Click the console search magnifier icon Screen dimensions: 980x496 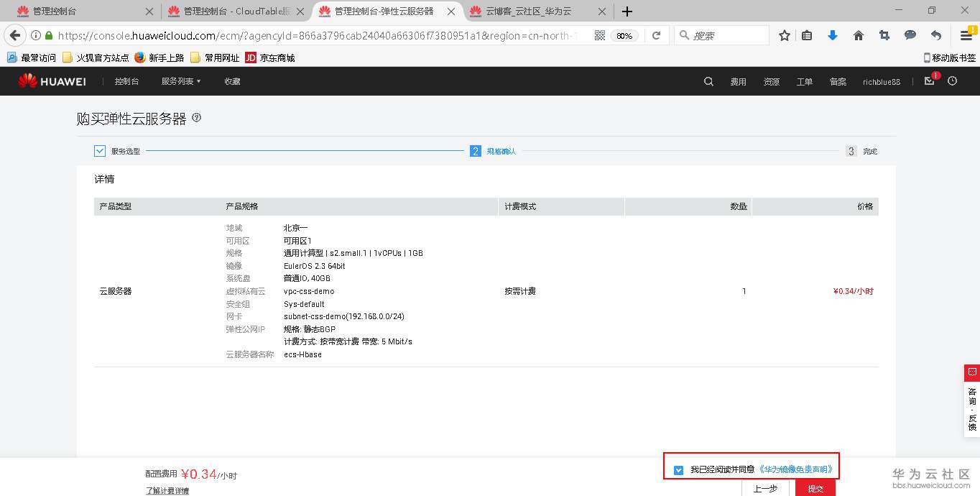pyautogui.click(x=708, y=81)
